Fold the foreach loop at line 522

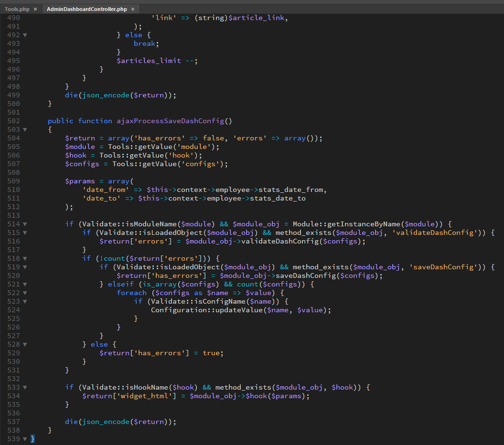25,293
